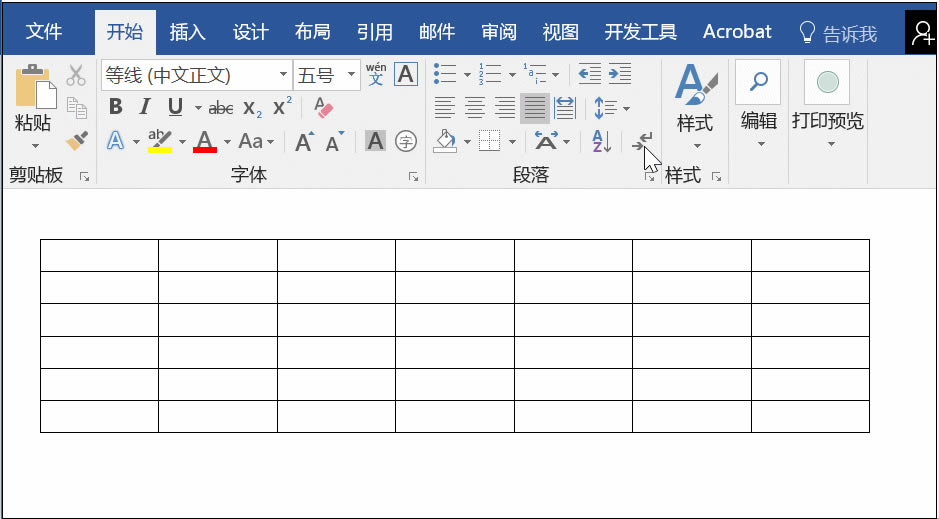Switch to the 引用 tab

(x=375, y=32)
